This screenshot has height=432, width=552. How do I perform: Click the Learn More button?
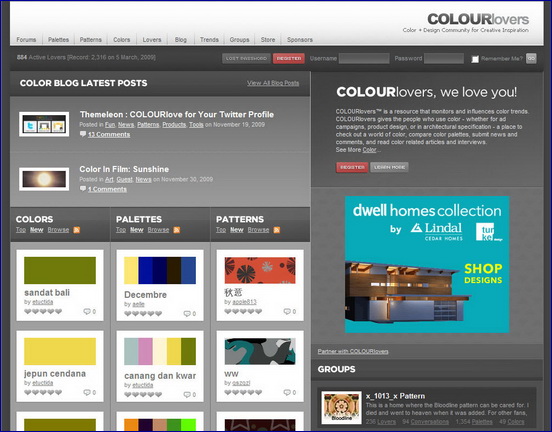389,167
